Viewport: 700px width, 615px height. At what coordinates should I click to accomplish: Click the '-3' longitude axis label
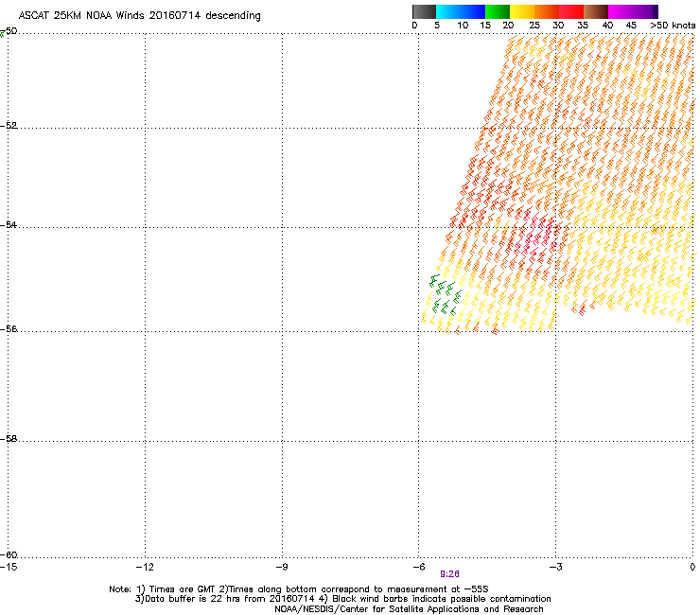pyautogui.click(x=555, y=567)
